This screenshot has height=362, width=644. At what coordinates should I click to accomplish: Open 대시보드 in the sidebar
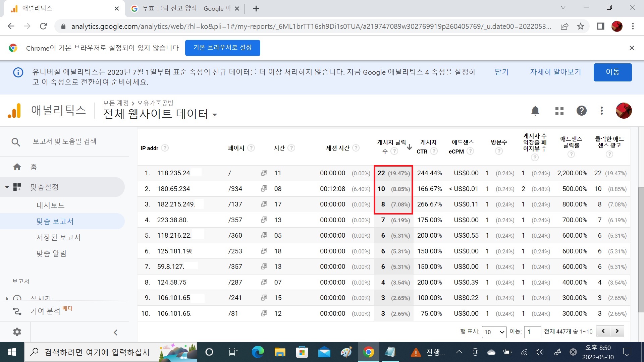pyautogui.click(x=51, y=205)
